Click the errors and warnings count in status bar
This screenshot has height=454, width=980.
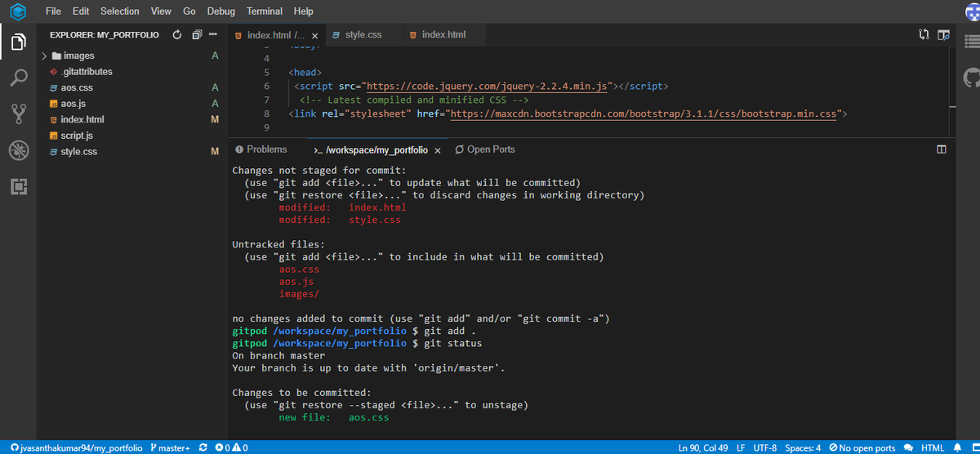[x=231, y=447]
